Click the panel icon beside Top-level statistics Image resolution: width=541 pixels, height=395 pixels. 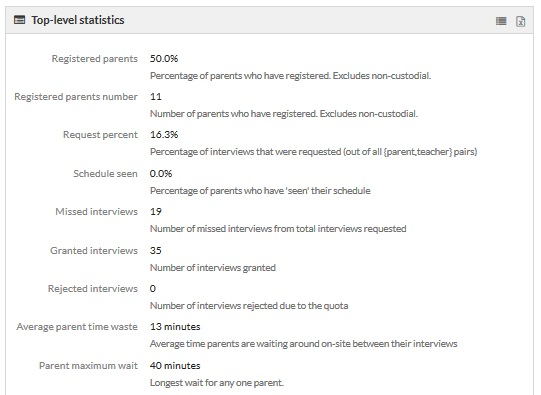coord(19,20)
